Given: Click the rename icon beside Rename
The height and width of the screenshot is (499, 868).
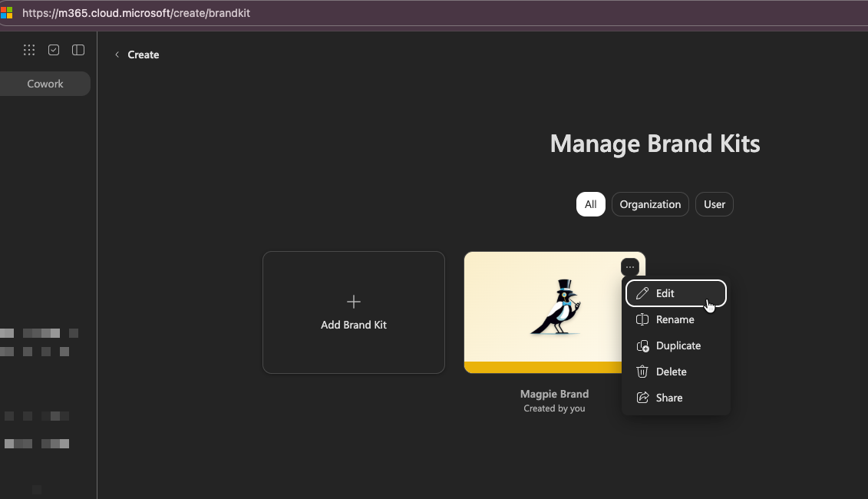Looking at the screenshot, I should pyautogui.click(x=642, y=319).
